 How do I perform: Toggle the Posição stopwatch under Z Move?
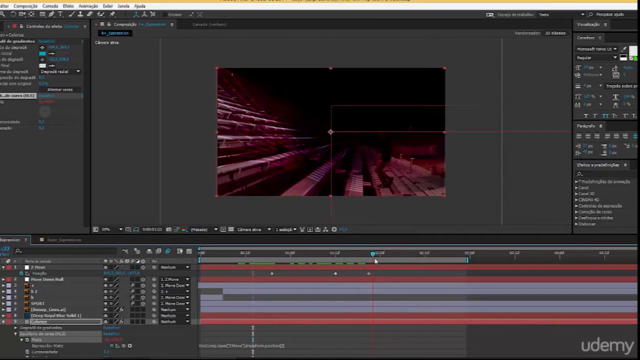22,273
